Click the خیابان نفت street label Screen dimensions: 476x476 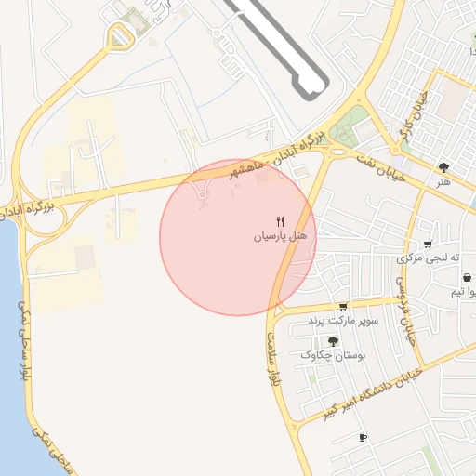[x=381, y=168]
